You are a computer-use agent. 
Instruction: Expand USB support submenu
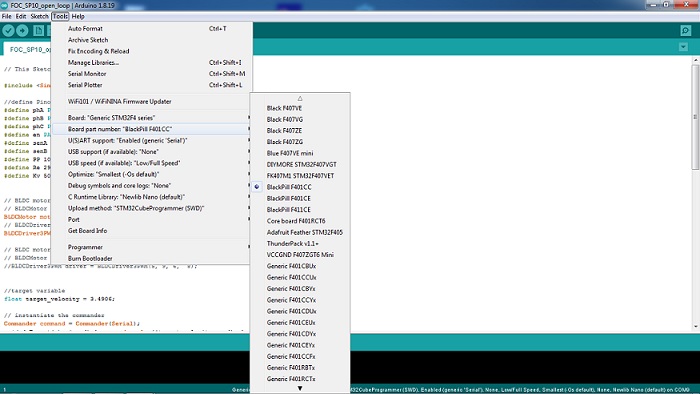coord(151,152)
